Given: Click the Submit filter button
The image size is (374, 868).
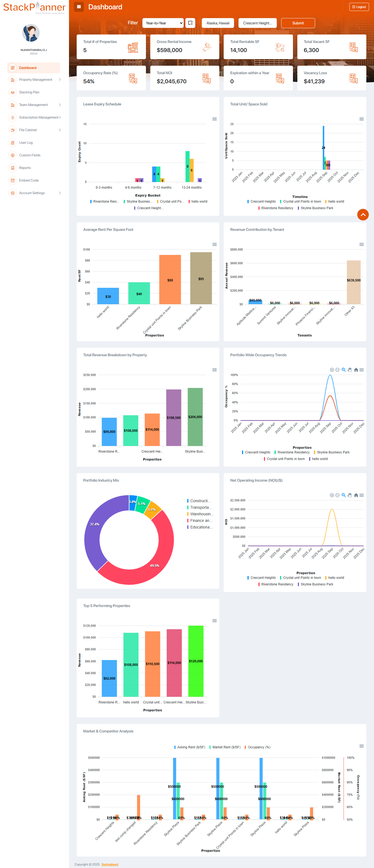Looking at the screenshot, I should click(298, 23).
